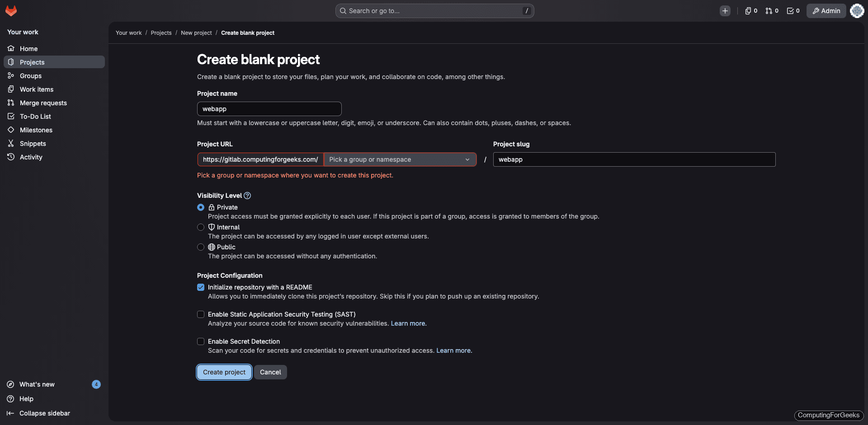Click the plus icon to create new item
This screenshot has width=868, height=425.
point(725,10)
